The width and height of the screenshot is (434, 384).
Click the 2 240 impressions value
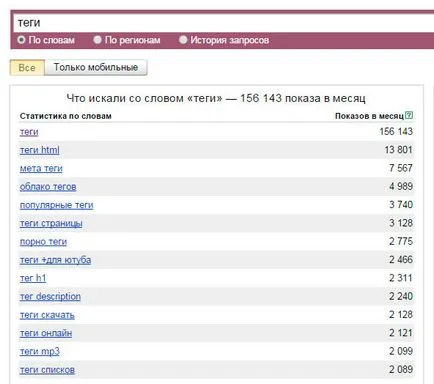click(401, 296)
